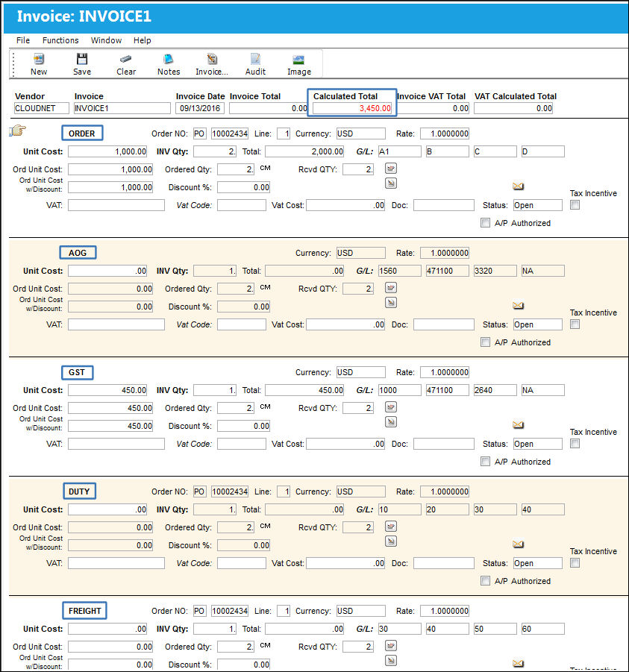This screenshot has height=672, width=629.
Task: Click the ORDER section button
Action: click(82, 134)
